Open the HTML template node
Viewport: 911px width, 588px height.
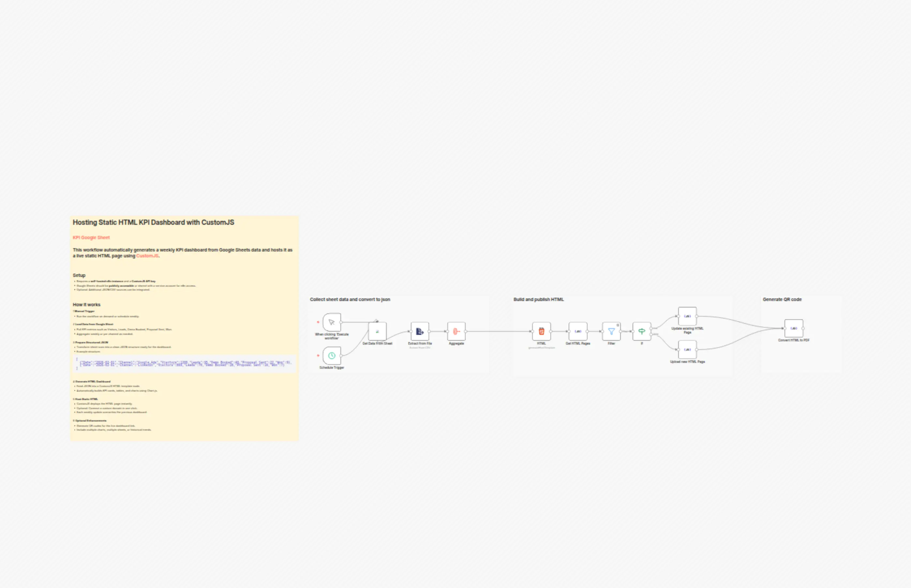click(541, 331)
